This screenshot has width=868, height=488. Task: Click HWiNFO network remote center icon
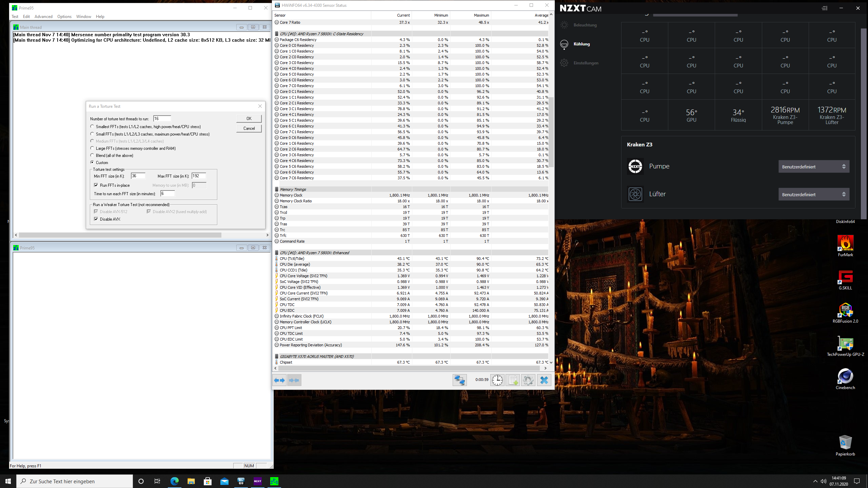(459, 380)
